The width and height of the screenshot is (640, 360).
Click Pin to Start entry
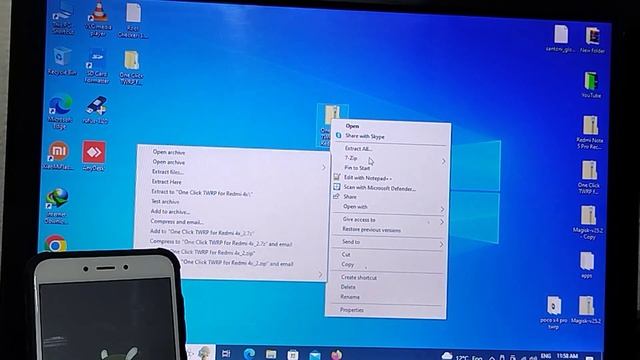[x=357, y=168]
